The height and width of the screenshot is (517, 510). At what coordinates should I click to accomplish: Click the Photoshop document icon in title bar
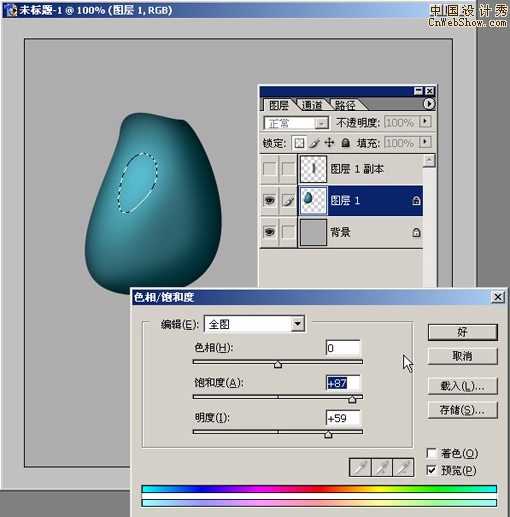click(11, 10)
